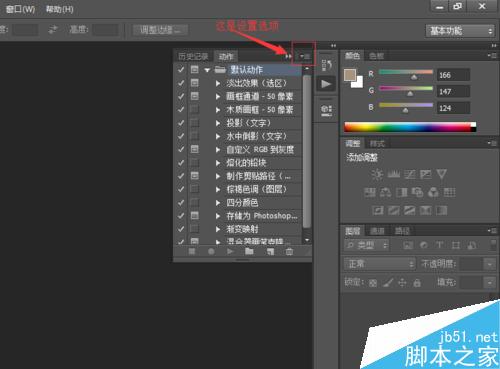Lock transparent pixels icon in Layers panel
Screen dimensions: 500x369
(373, 283)
